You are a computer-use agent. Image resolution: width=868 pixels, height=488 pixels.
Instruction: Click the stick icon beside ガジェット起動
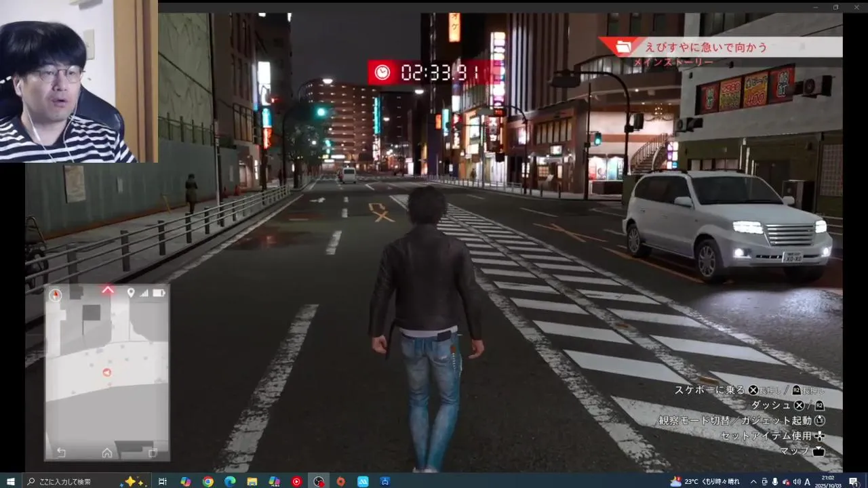(x=820, y=420)
